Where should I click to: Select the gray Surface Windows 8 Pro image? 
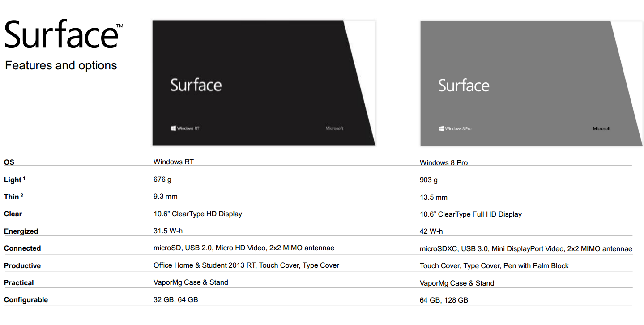[532, 83]
